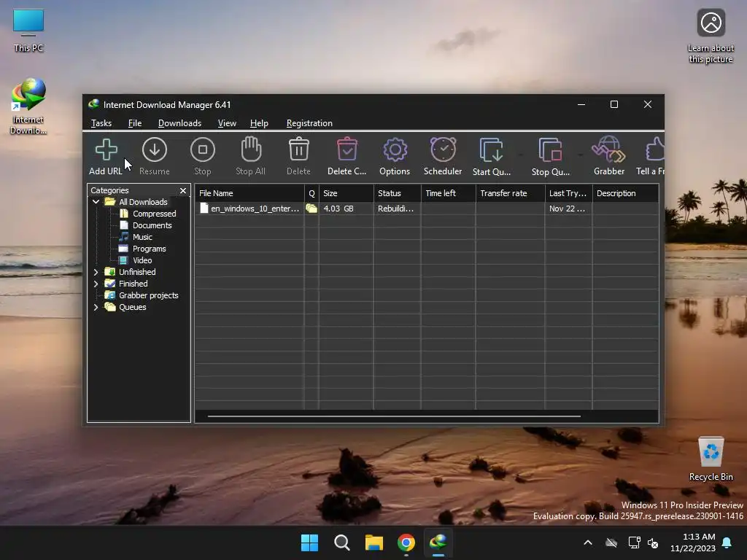Screen dimensions: 747x560
Task: Select the Music category
Action: point(142,237)
